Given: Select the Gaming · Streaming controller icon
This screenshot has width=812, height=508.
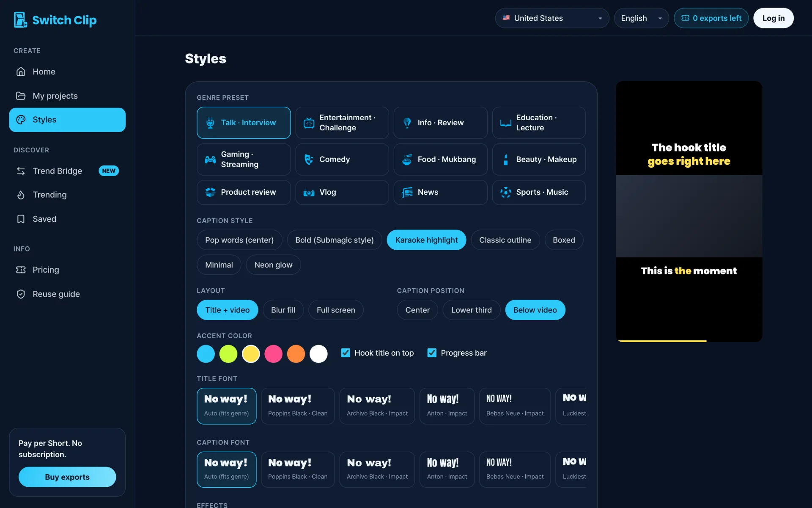Looking at the screenshot, I should 210,160.
